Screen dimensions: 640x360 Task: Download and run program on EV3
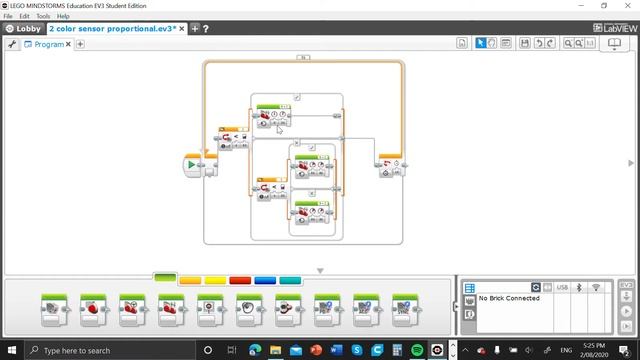point(627,311)
